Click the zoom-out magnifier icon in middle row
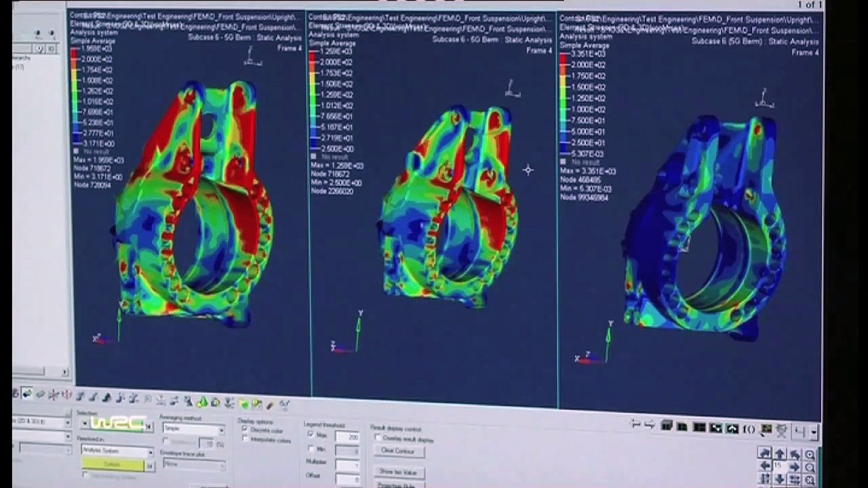The width and height of the screenshot is (868, 488). pos(810,467)
